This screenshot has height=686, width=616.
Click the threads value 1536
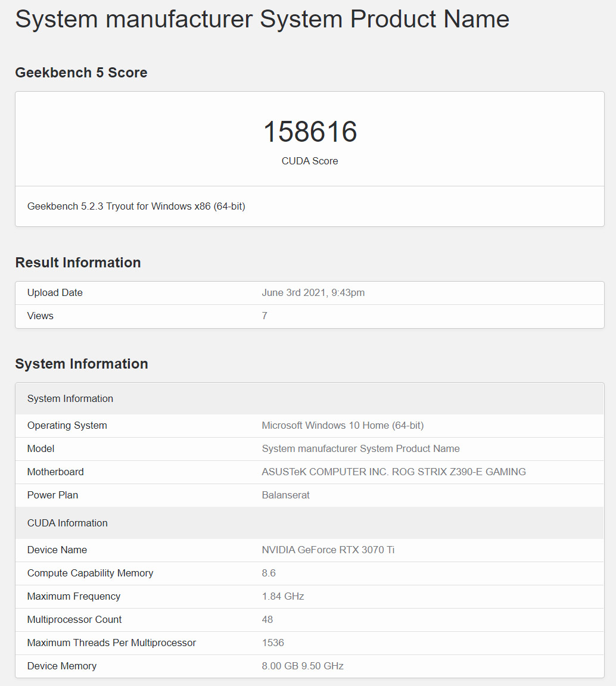coord(273,643)
